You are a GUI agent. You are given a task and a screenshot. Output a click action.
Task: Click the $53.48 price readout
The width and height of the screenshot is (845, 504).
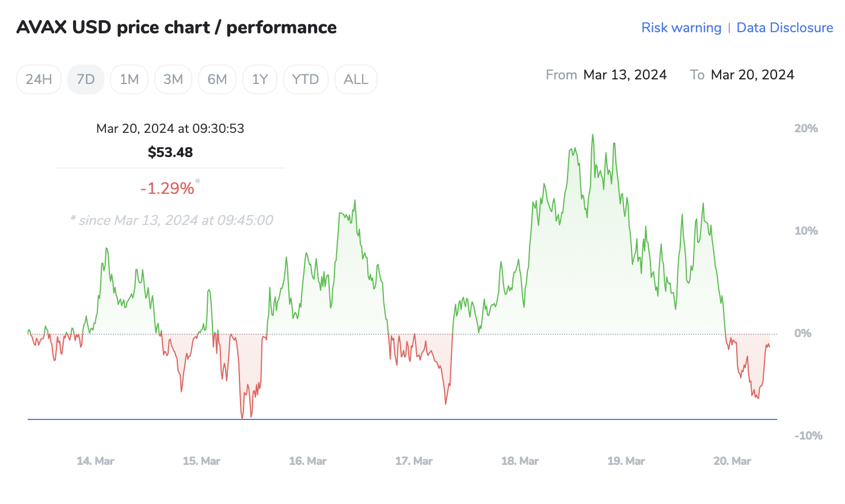pos(170,152)
